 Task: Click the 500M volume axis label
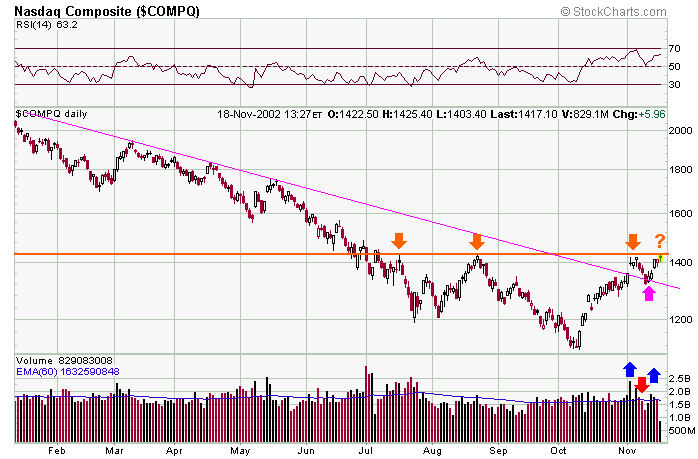click(x=682, y=431)
